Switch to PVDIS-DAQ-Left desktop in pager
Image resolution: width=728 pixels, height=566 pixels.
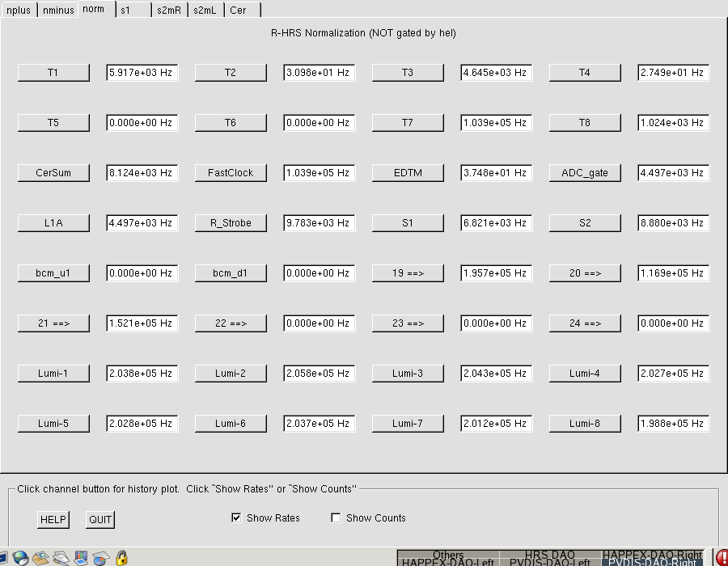tap(550, 562)
